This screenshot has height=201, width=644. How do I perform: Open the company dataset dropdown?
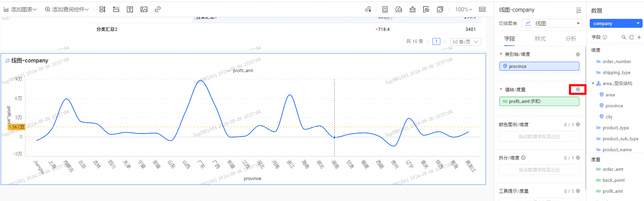pos(615,23)
